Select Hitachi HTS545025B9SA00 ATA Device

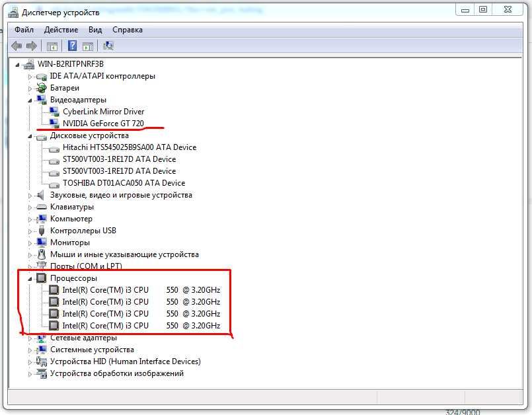click(130, 147)
